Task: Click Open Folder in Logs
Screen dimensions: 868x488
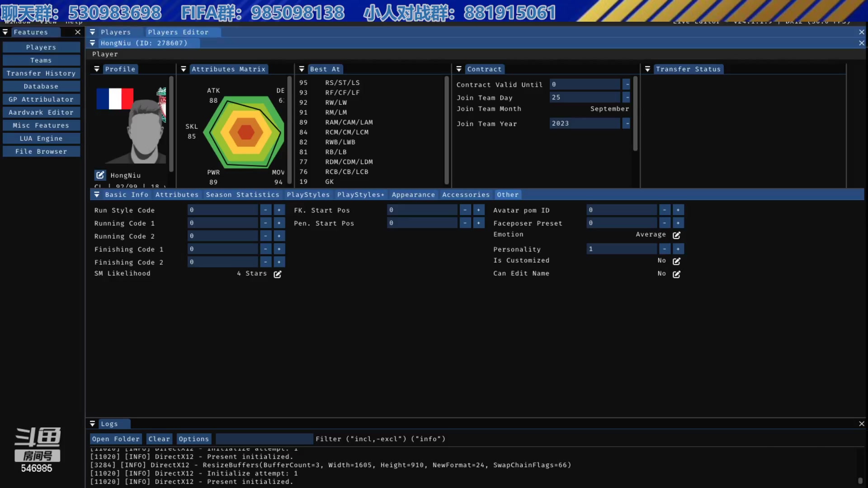Action: pyautogui.click(x=116, y=439)
